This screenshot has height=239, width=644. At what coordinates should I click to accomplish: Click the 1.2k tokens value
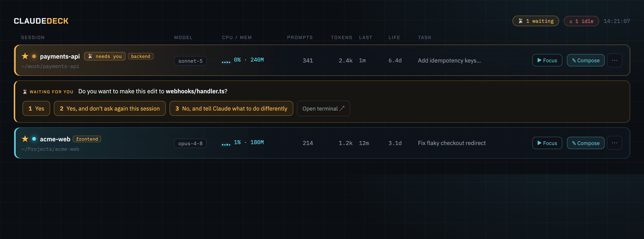click(345, 143)
